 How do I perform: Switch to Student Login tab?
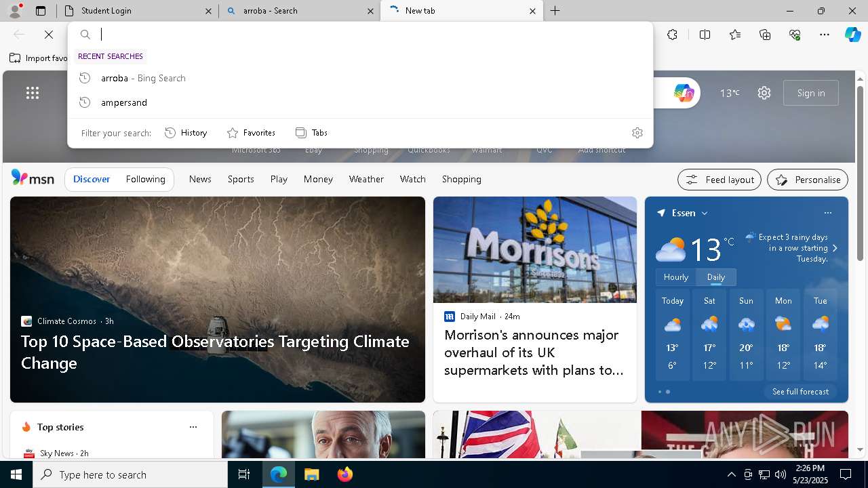136,11
